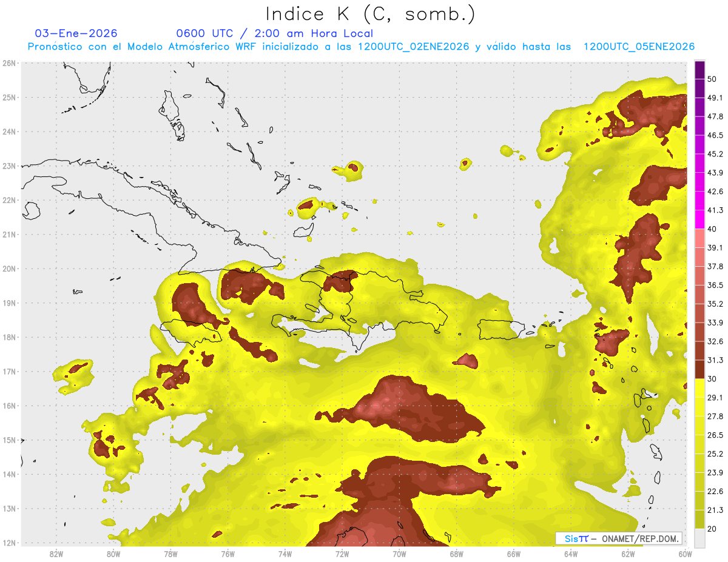Click the colorbar value 50
Viewport: 728px width, 562px height.
(x=712, y=79)
